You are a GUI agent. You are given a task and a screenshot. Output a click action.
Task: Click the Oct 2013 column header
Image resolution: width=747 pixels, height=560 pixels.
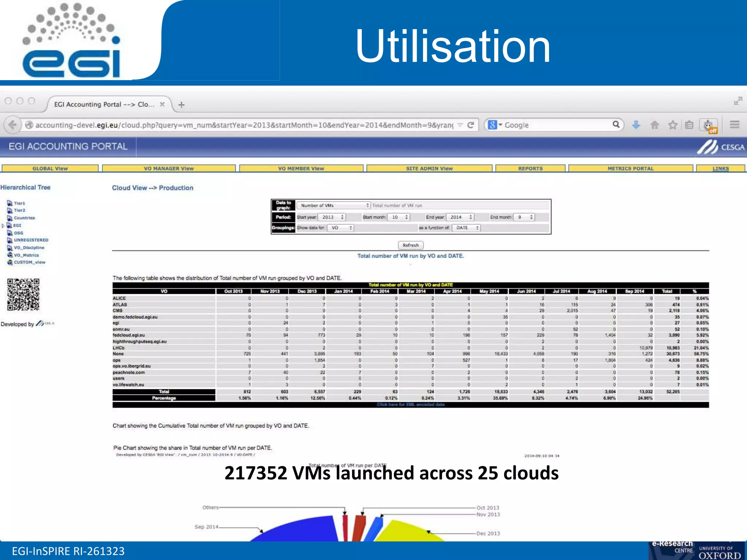pyautogui.click(x=233, y=291)
